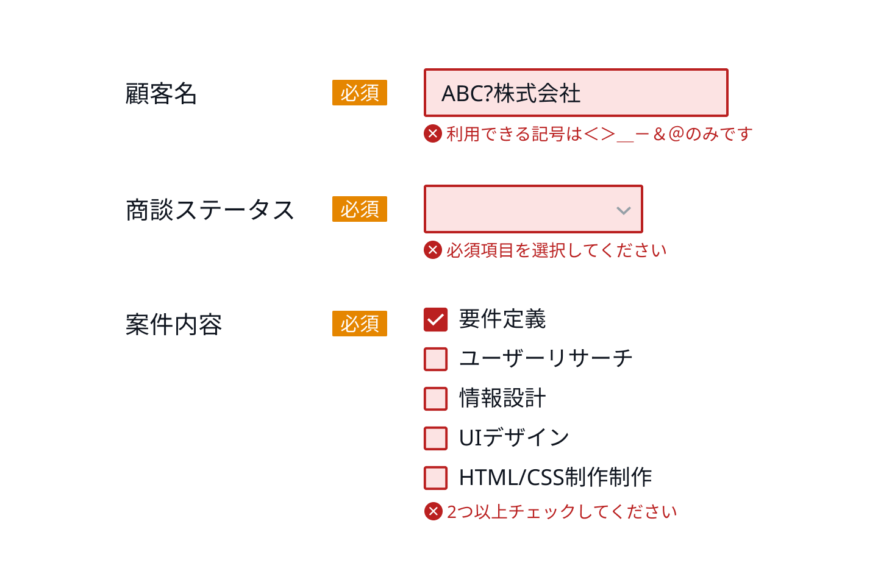Enable the UIデザイン option
This screenshot has height=588, width=878.
tap(435, 437)
